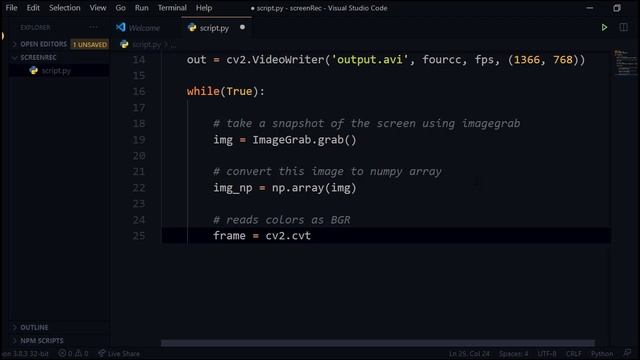The width and height of the screenshot is (640, 360).
Task: Click comment '# convert this image to numpy array'
Action: (327, 172)
